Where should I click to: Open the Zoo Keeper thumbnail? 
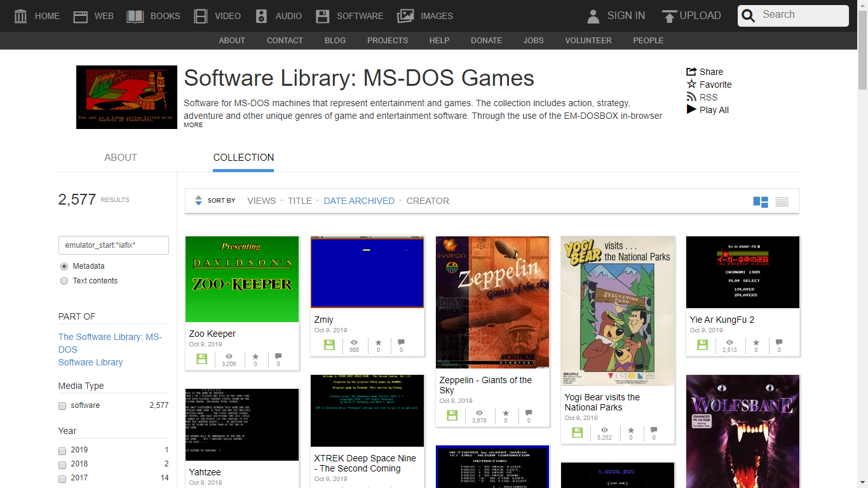pos(242,279)
